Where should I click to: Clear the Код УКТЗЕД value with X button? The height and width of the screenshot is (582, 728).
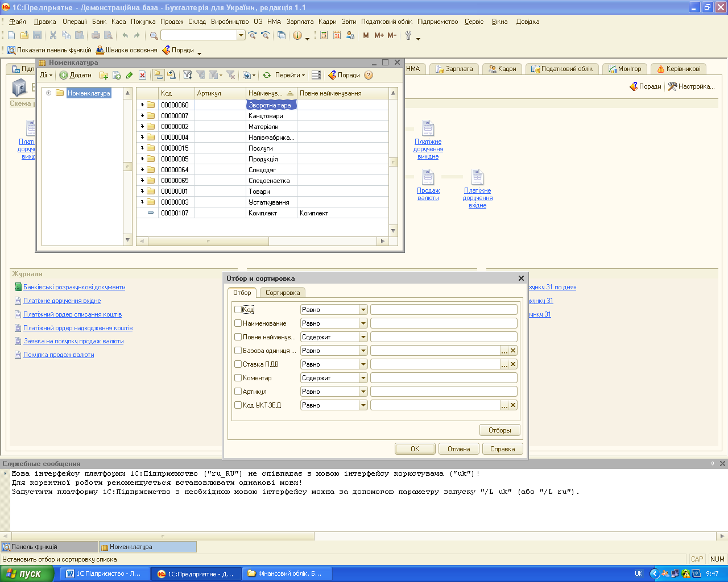coord(513,405)
